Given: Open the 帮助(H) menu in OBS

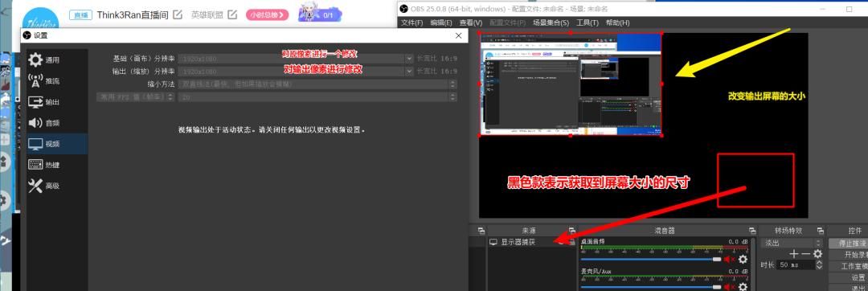Looking at the screenshot, I should pyautogui.click(x=617, y=23).
